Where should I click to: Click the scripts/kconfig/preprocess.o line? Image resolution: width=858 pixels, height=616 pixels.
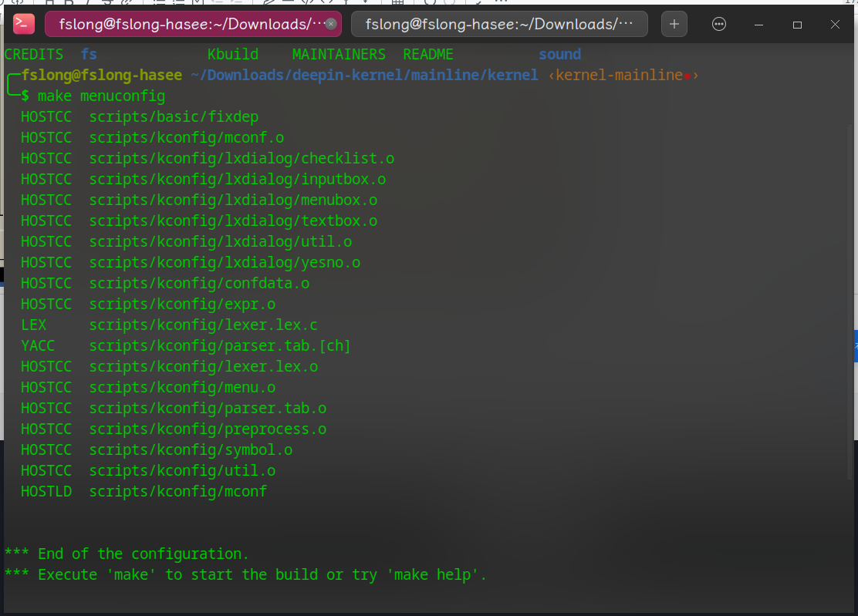coord(174,429)
